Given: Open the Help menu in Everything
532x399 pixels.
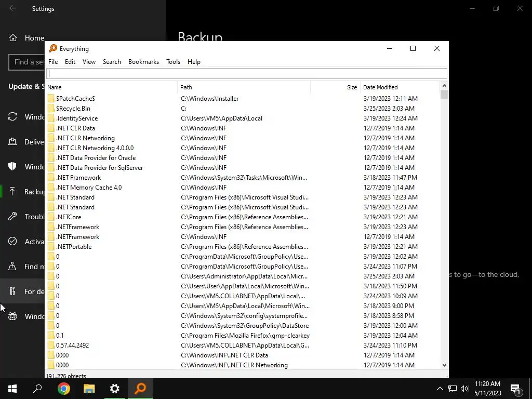Looking at the screenshot, I should point(194,62).
